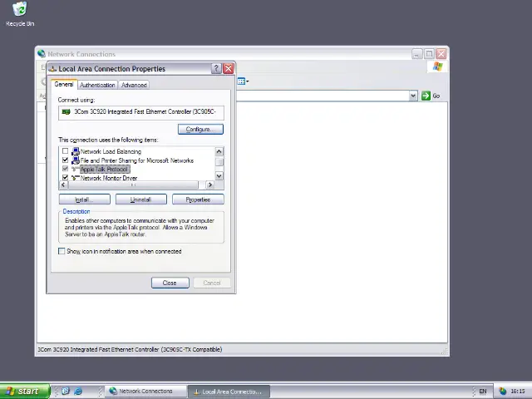Switch to the Advanced tab

(x=134, y=85)
